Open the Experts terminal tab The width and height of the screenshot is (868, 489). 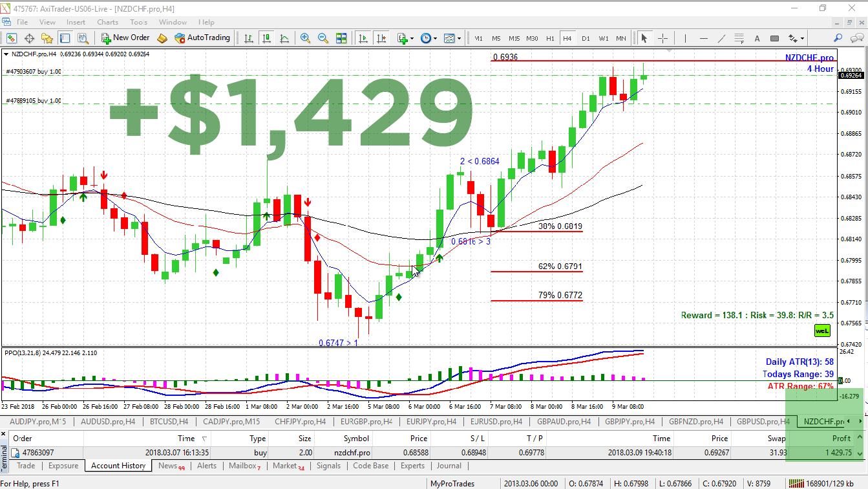tap(412, 466)
